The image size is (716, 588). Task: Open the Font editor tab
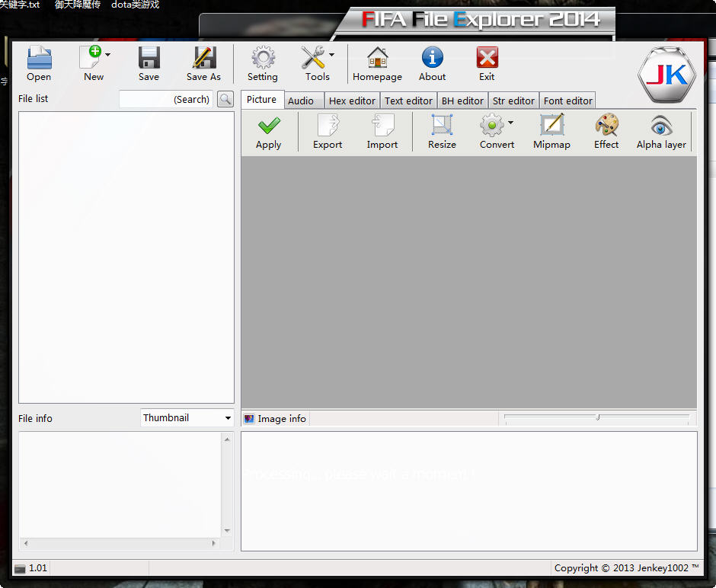coord(568,101)
